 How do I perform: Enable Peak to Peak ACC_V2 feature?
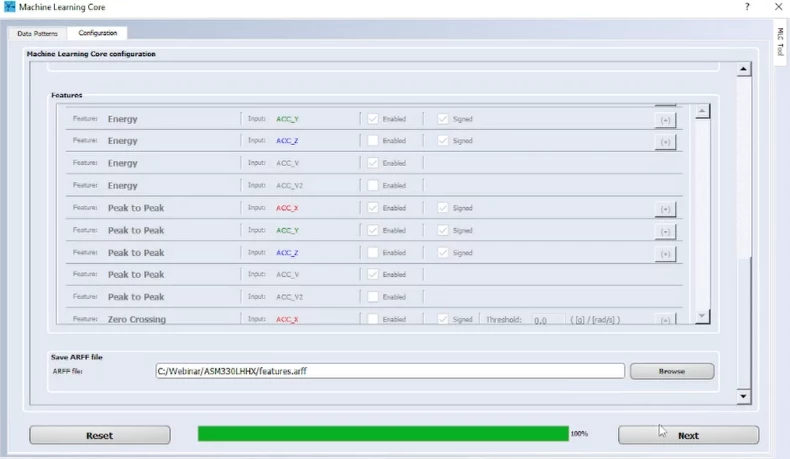pos(373,297)
